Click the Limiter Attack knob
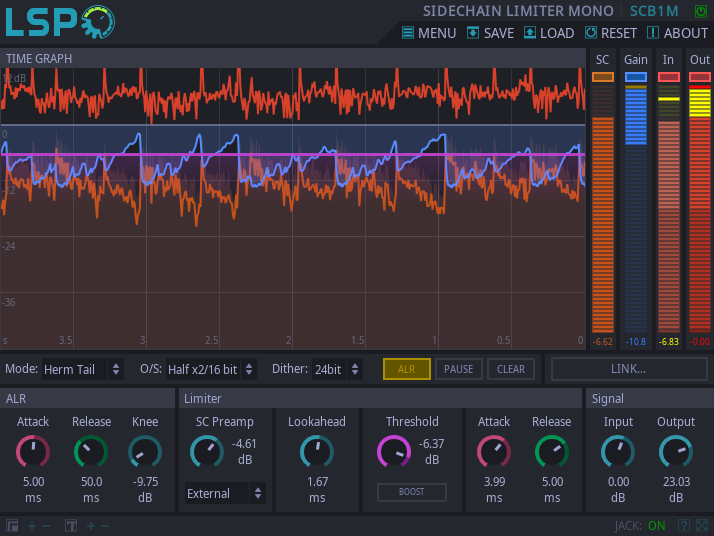This screenshot has height=536, width=714. [x=494, y=452]
